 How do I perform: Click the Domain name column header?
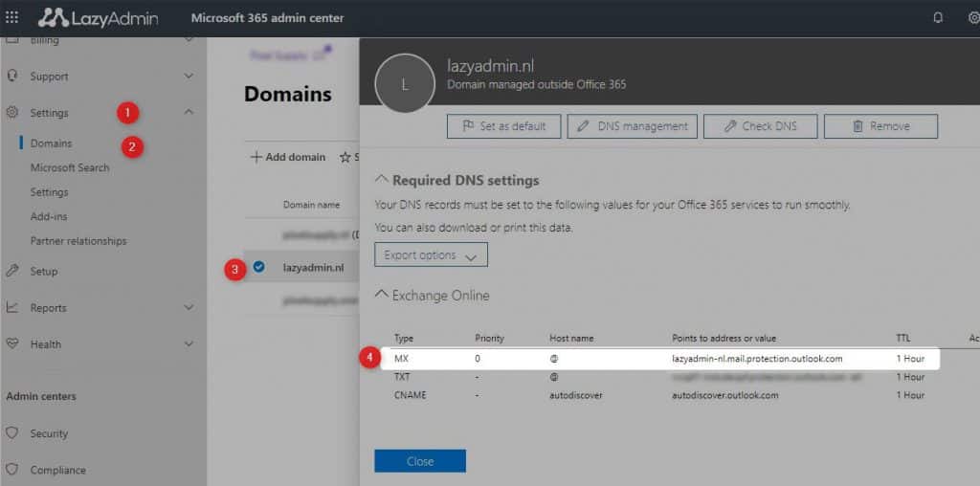[311, 205]
